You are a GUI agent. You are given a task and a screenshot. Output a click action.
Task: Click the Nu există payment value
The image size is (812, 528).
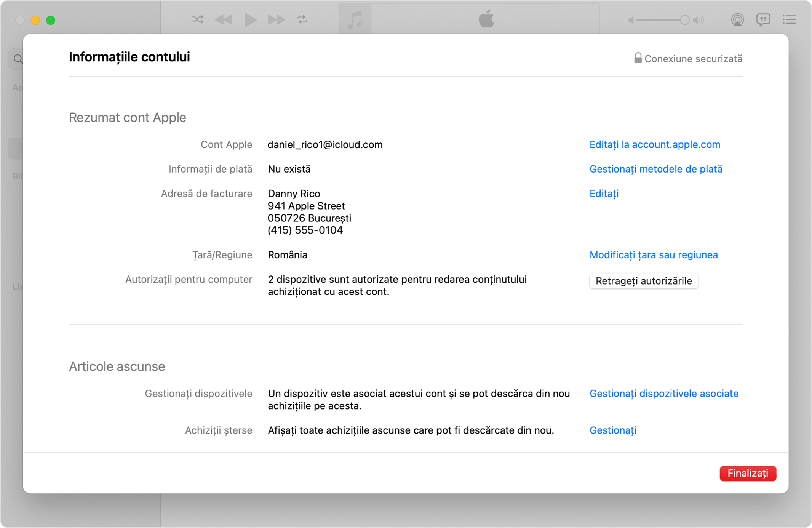(289, 169)
